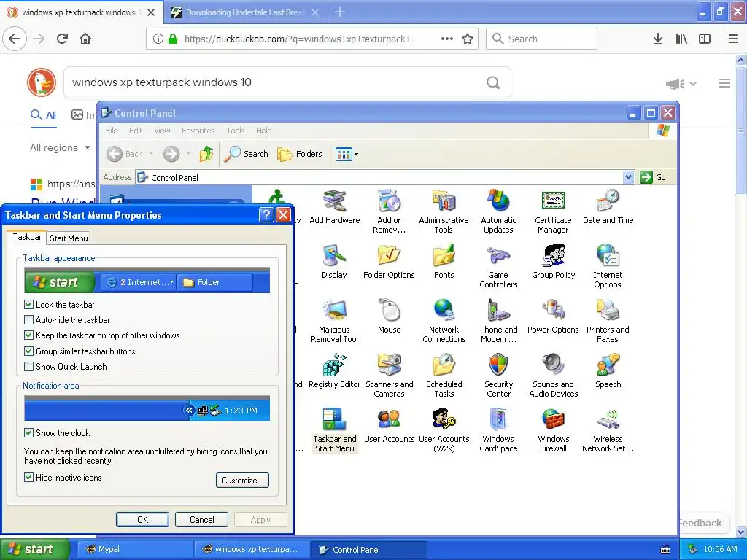Open the Automatic Updates icon

498,211
